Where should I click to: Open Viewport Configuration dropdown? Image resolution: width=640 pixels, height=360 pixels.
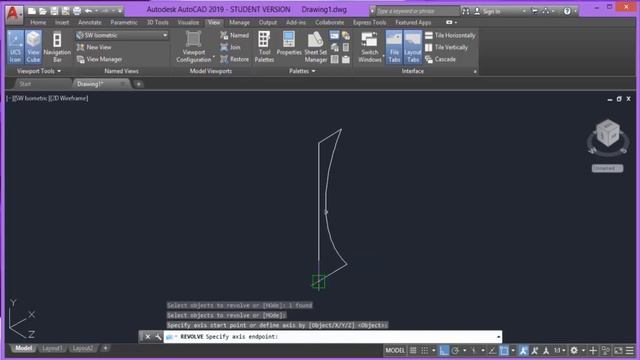(x=194, y=47)
